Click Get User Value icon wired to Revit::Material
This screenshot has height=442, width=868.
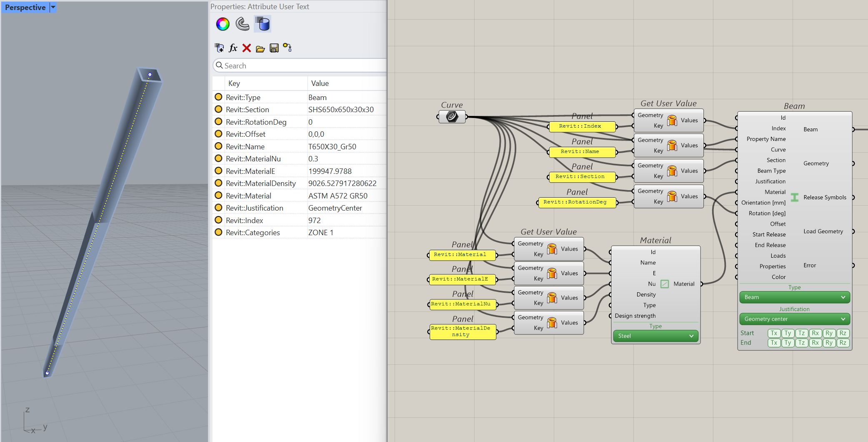coord(552,249)
